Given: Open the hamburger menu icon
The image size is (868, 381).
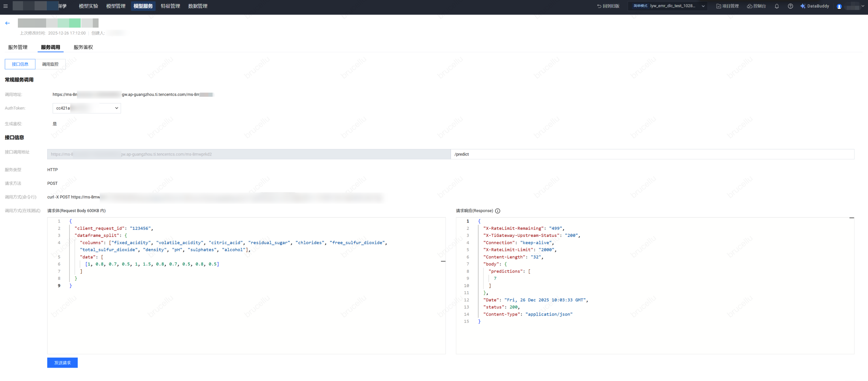Looking at the screenshot, I should (5, 6).
